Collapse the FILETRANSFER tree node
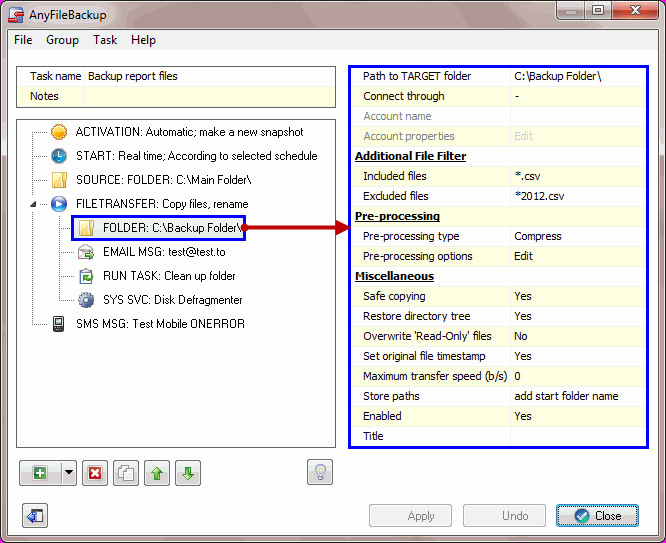The height and width of the screenshot is (543, 666). (x=33, y=204)
